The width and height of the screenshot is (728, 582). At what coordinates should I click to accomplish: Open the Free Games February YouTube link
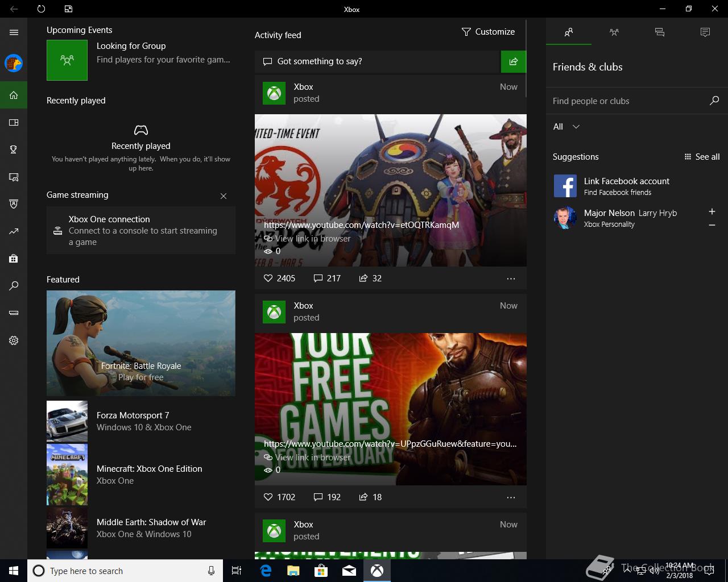click(390, 444)
